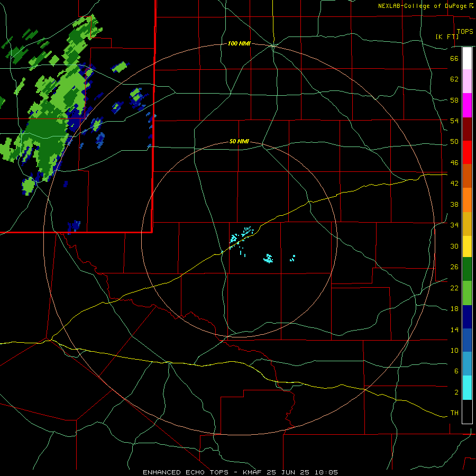476x476 pixels.
Task: Click the 42 legend value
Action: pyautogui.click(x=454, y=184)
